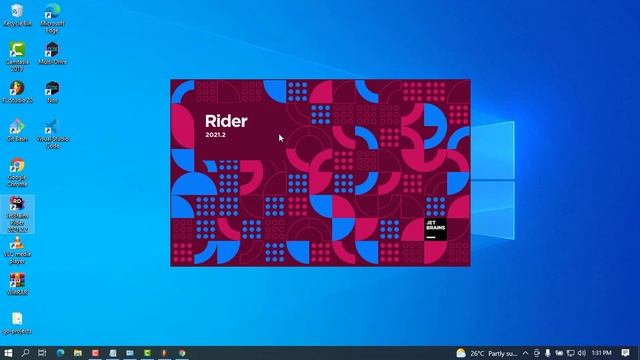Open the volume control in system tray

pyautogui.click(x=582, y=353)
